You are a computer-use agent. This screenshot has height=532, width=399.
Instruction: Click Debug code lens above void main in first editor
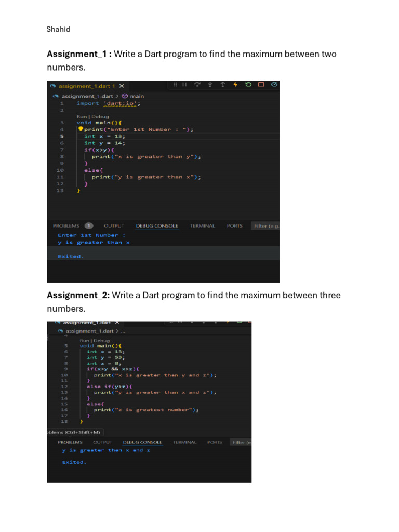(100, 116)
